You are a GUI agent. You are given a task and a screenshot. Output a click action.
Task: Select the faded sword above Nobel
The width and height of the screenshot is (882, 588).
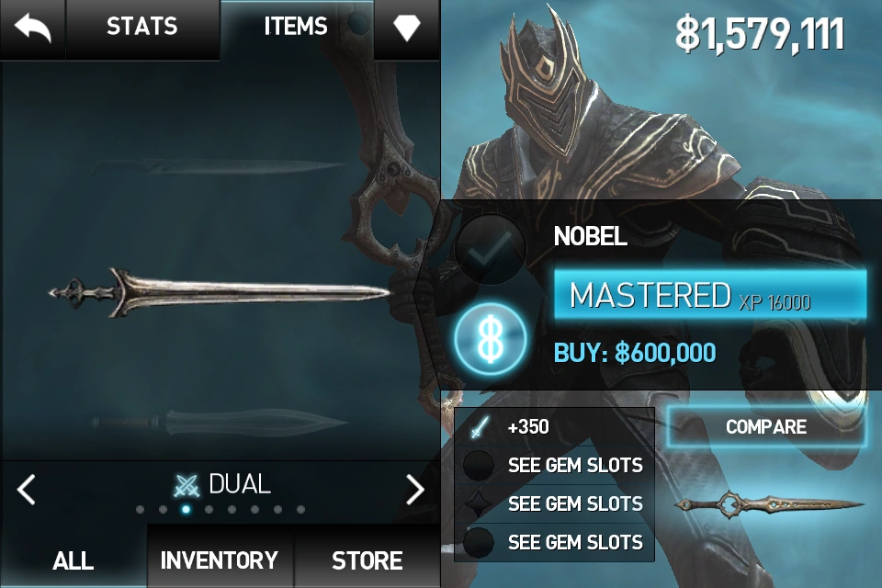tap(220, 166)
